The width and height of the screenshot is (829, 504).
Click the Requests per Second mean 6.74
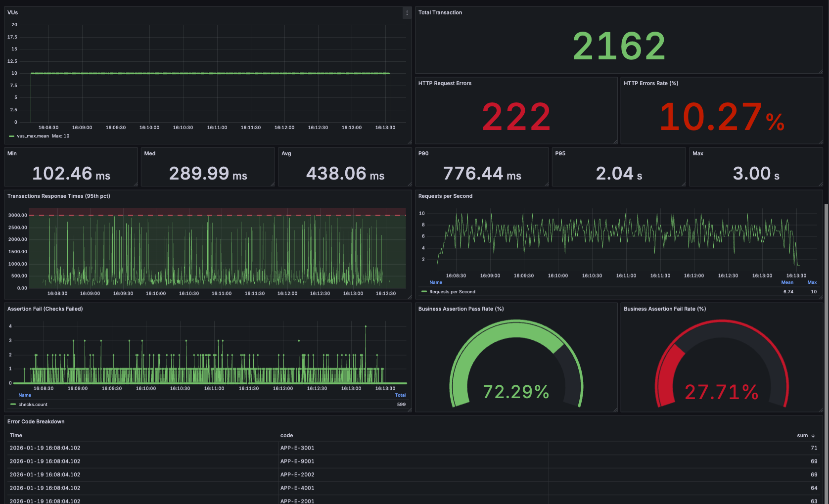point(788,292)
